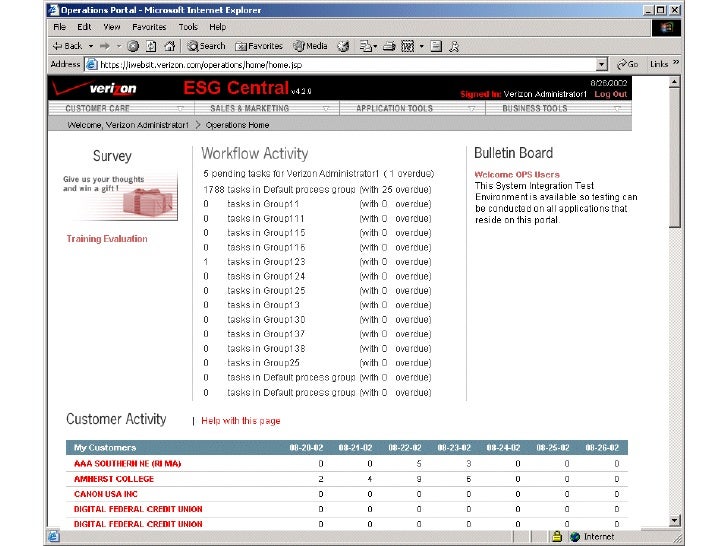The width and height of the screenshot is (728, 546).
Task: Open the File menu
Action: (x=59, y=27)
